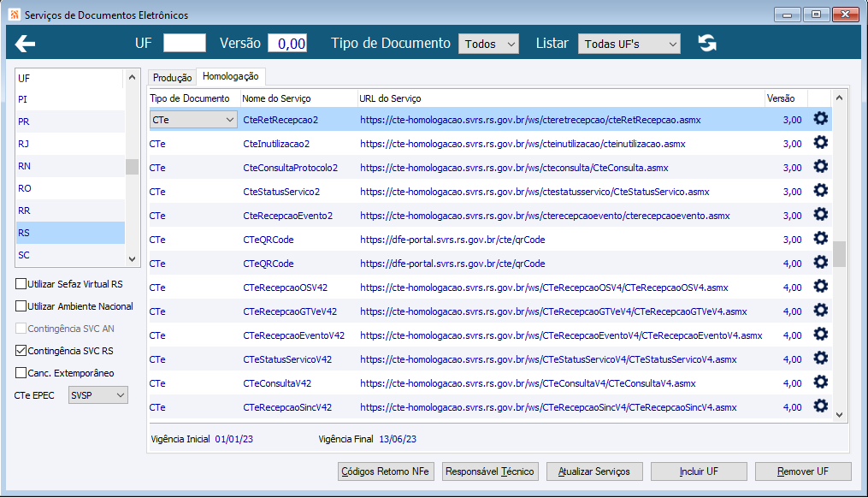
Task: Click services table scrollbar thumb
Action: pos(839,254)
